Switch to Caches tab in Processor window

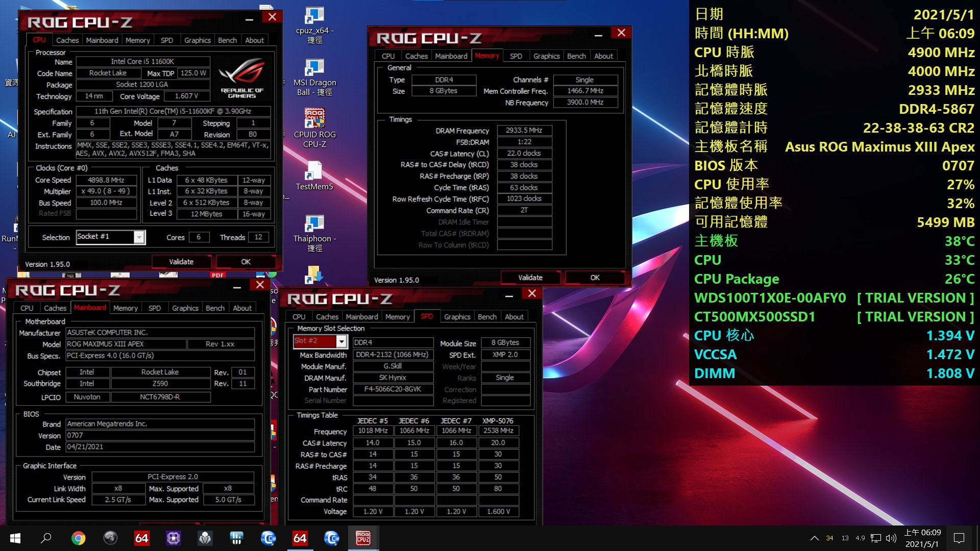67,40
